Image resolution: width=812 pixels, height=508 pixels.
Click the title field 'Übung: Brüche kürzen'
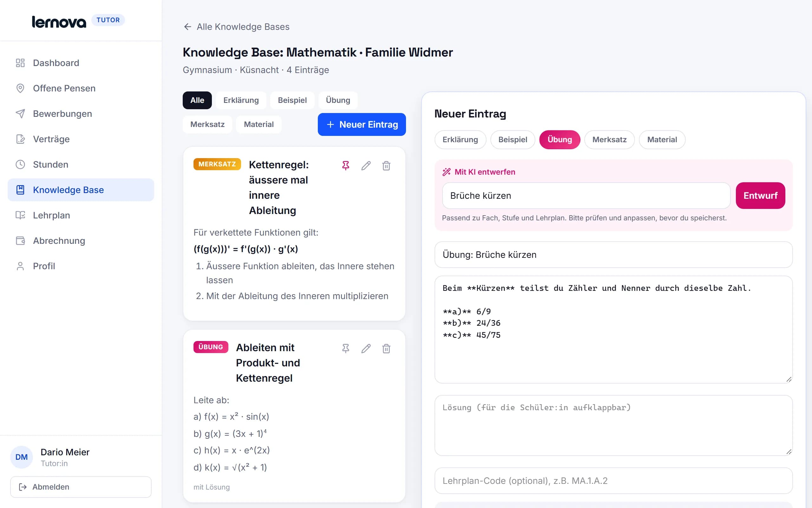pyautogui.click(x=613, y=255)
